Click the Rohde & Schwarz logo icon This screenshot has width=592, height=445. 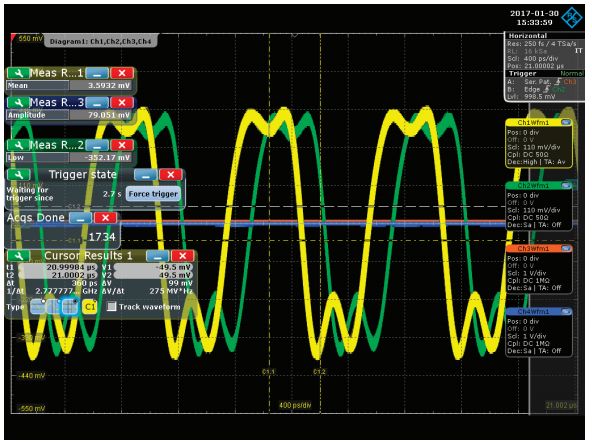tap(572, 17)
